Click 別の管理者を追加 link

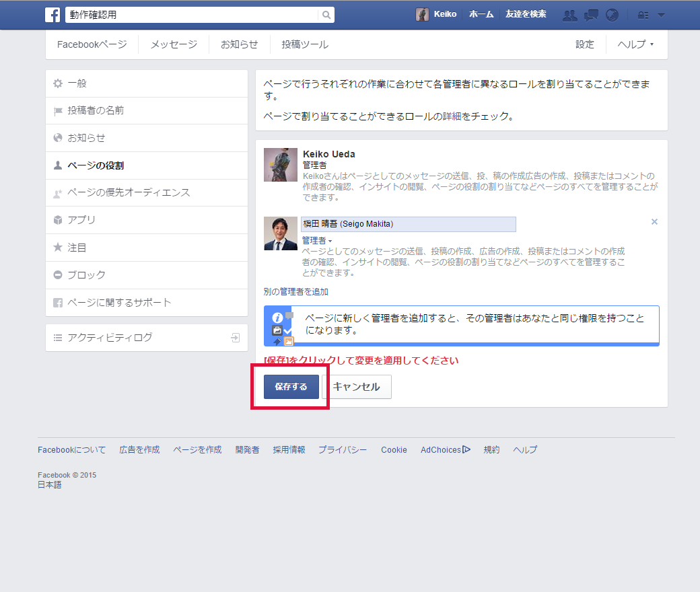pyautogui.click(x=296, y=292)
